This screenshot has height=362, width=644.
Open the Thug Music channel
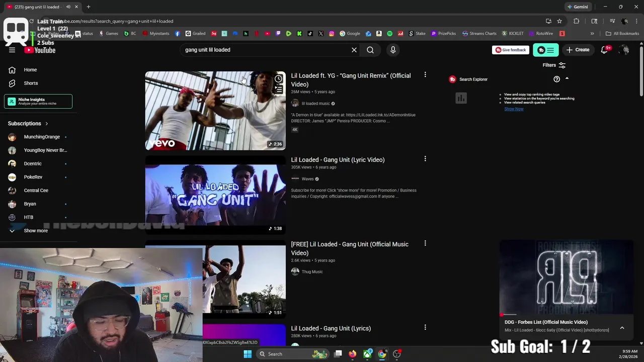click(312, 272)
